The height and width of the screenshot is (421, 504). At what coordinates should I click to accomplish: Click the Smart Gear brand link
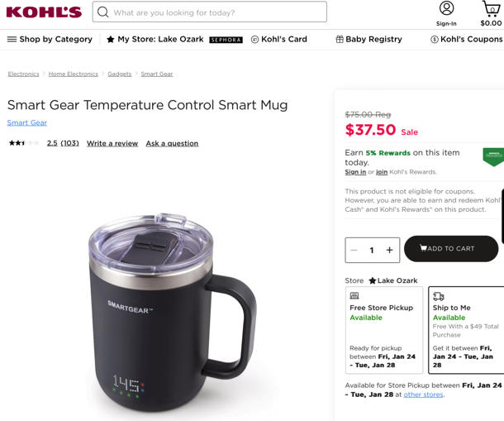pos(27,122)
